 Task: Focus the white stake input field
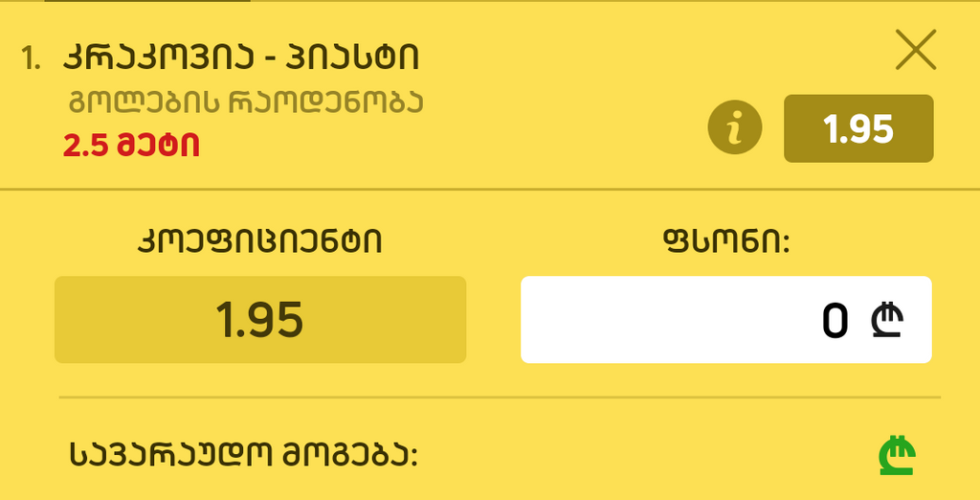coord(670,320)
